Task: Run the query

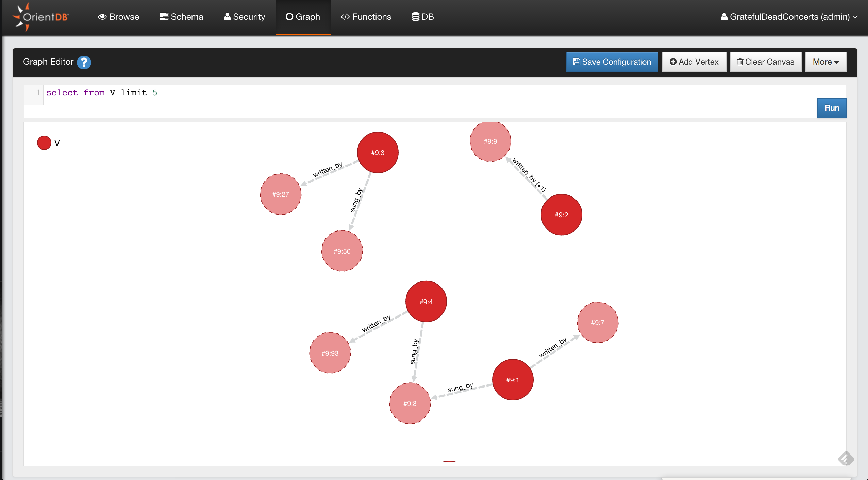Action: pos(831,108)
